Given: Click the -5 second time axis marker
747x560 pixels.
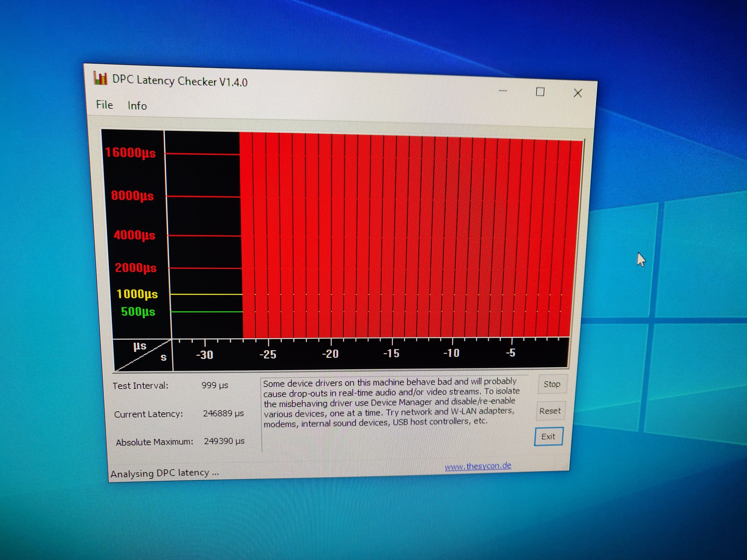Looking at the screenshot, I should (x=511, y=353).
